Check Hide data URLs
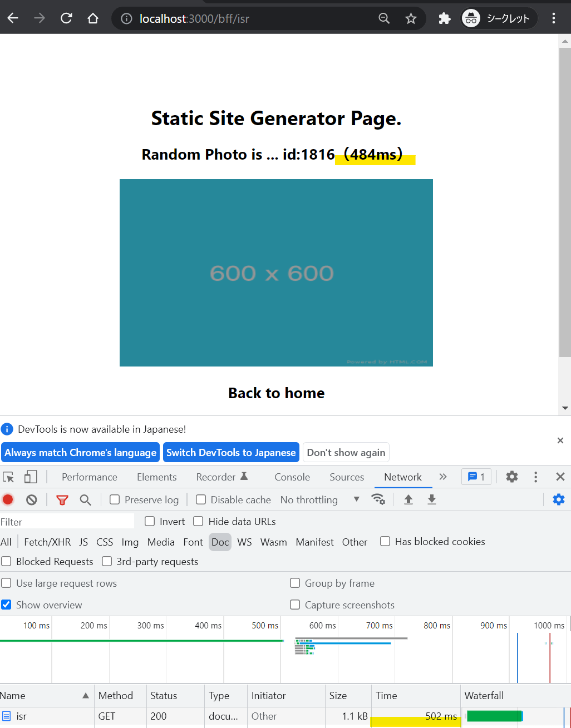The image size is (571, 728). click(x=198, y=521)
